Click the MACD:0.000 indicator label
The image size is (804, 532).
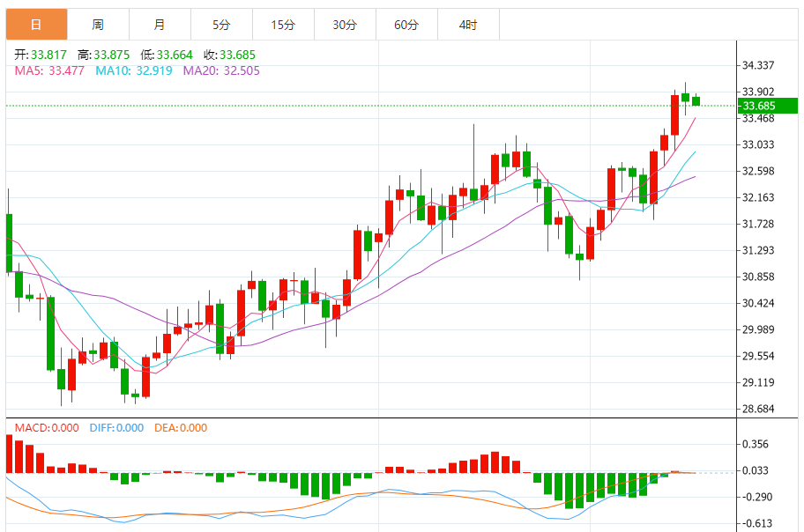point(47,428)
